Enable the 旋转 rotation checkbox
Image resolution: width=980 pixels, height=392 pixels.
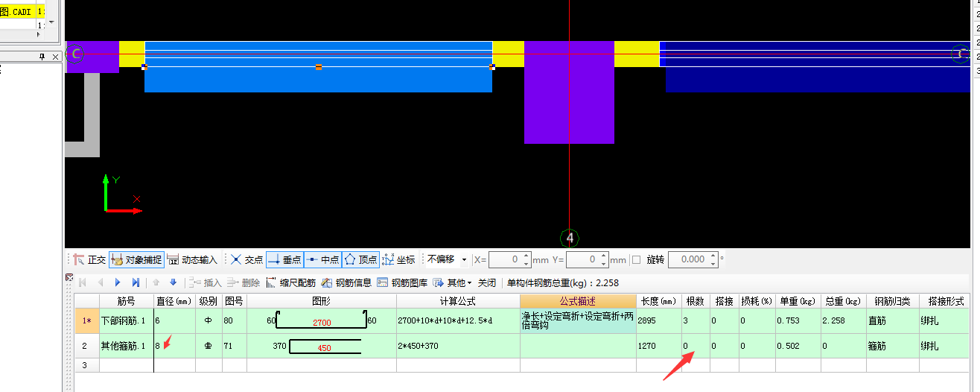click(x=636, y=260)
